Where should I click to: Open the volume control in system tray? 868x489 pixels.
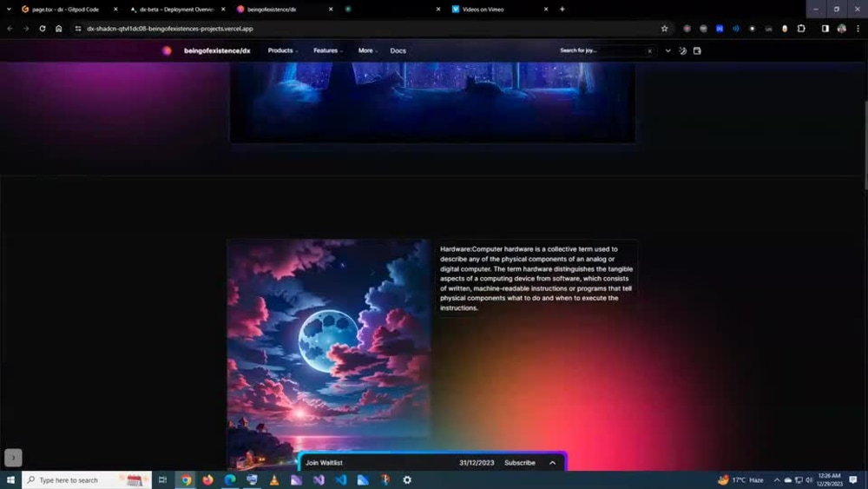809,479
